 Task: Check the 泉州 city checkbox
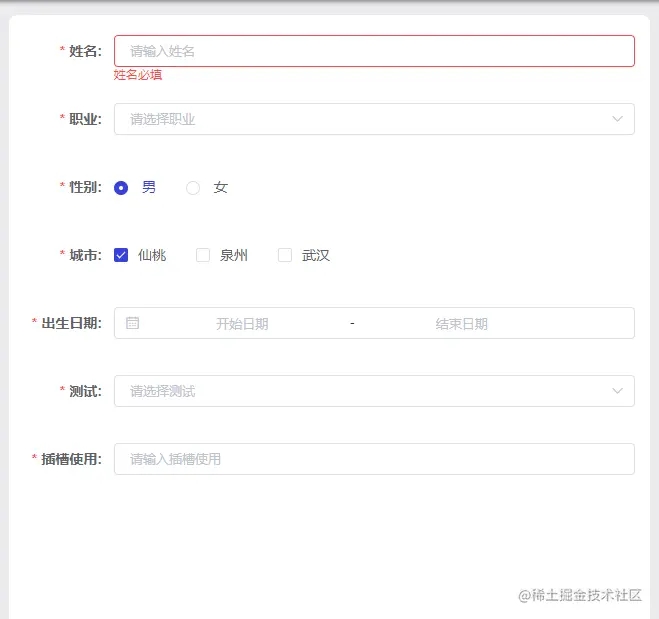pyautogui.click(x=203, y=255)
